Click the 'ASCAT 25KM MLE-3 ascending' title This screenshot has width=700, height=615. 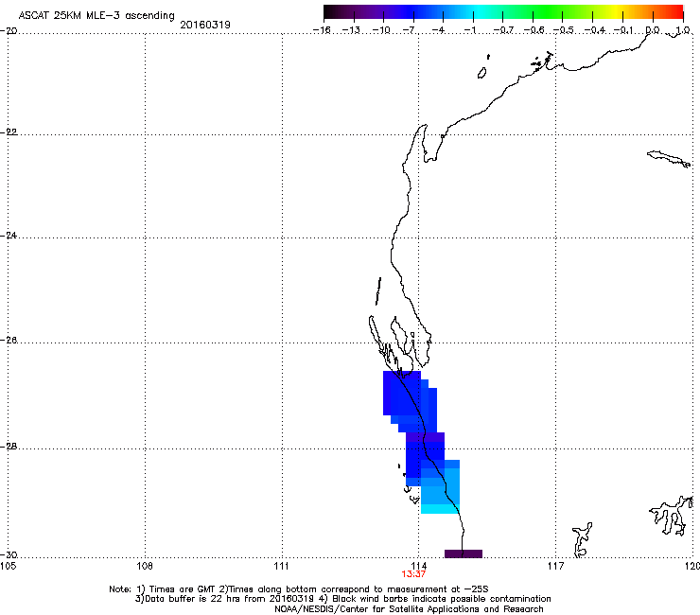96,15
